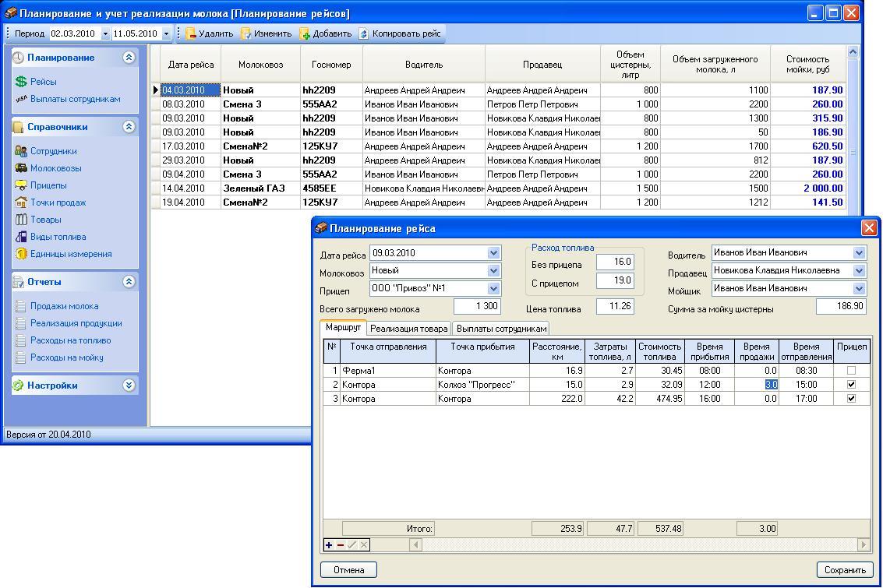Click the Удалить toolbar icon
The image size is (883, 588).
(x=190, y=33)
